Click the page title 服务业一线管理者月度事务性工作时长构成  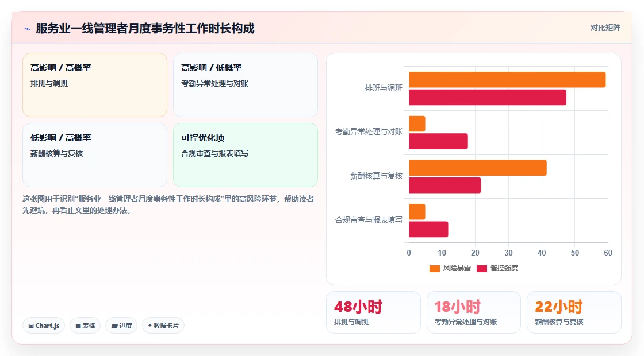[x=145, y=29]
